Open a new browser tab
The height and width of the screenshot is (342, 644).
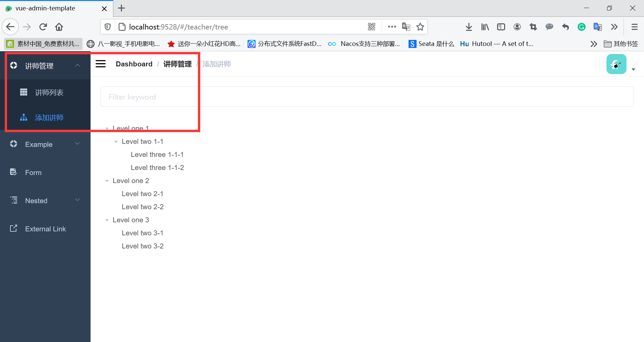(121, 8)
